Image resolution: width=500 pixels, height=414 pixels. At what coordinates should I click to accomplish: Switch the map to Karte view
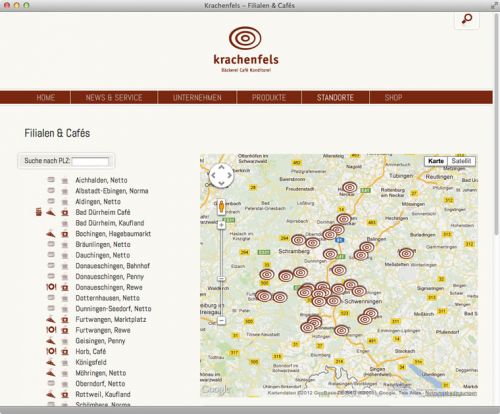pyautogui.click(x=436, y=161)
